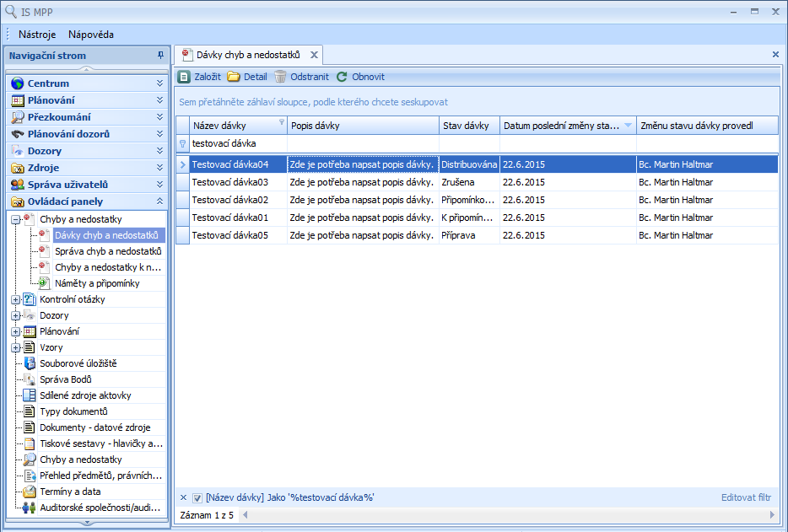Click the Zrušena status cell

tap(469, 182)
